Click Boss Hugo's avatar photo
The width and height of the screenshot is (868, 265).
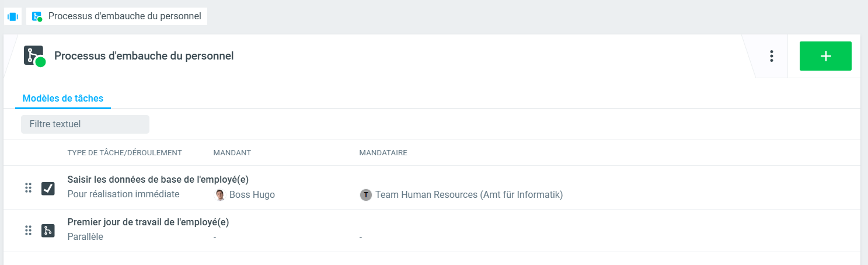[220, 195]
